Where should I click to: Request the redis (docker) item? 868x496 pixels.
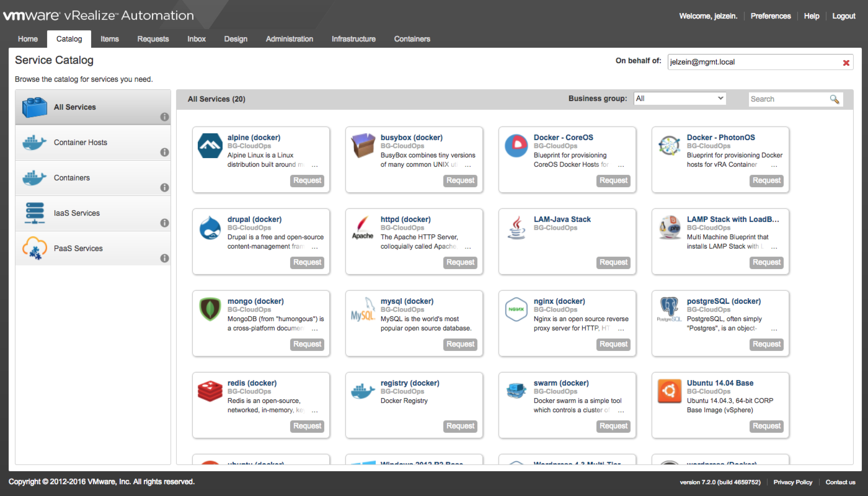(x=308, y=426)
